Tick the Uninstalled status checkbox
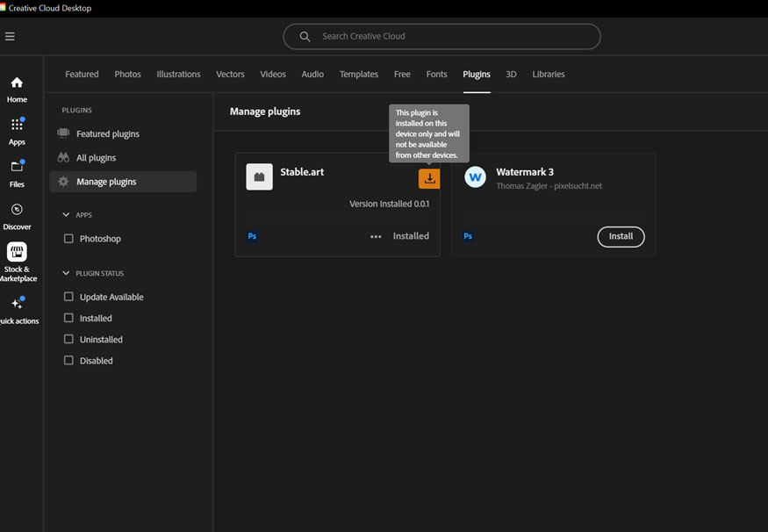This screenshot has width=768, height=532. (x=68, y=339)
